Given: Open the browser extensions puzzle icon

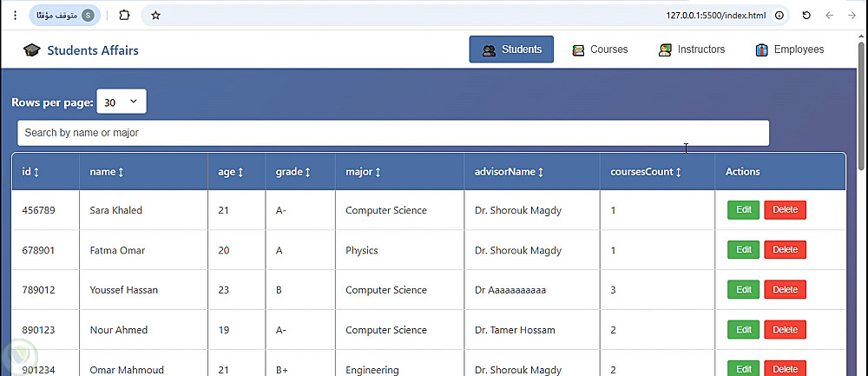Looking at the screenshot, I should (124, 15).
